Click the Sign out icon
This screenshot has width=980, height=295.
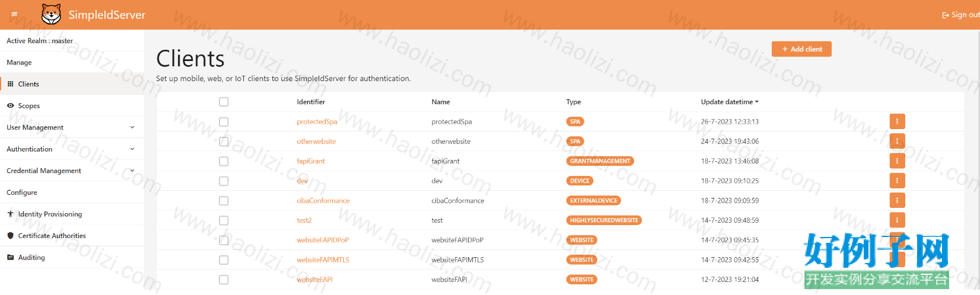(x=946, y=15)
